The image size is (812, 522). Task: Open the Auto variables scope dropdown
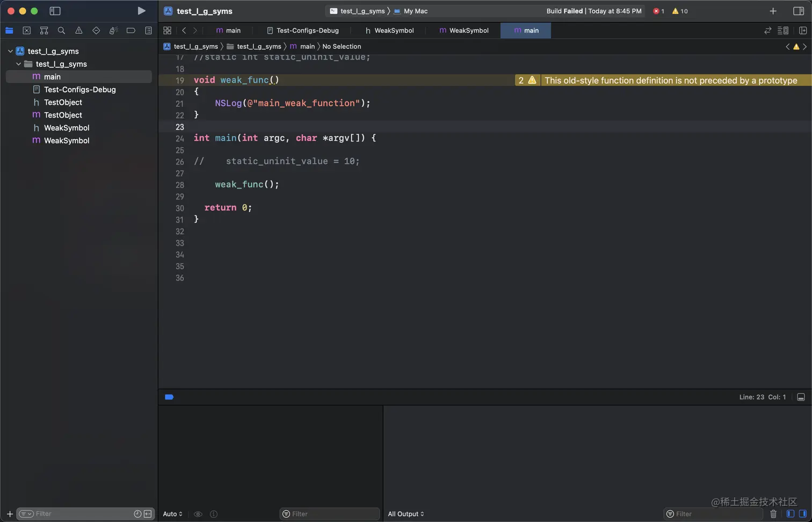[172, 514]
